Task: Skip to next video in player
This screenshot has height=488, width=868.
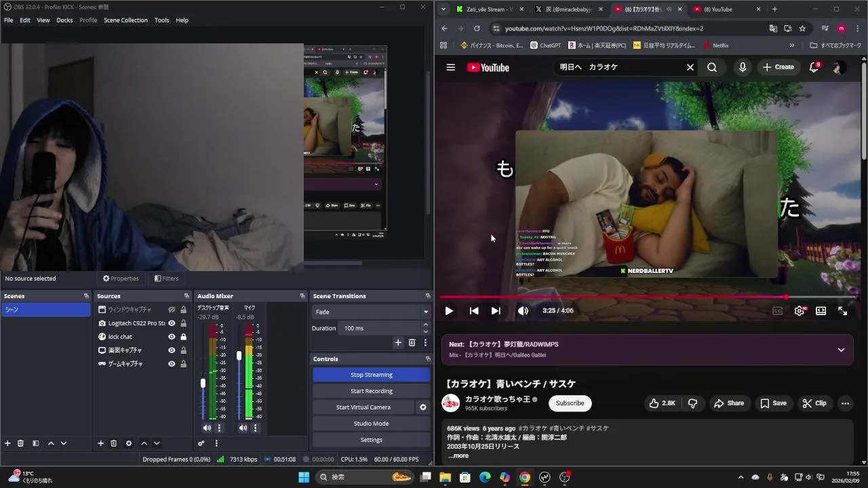Action: tap(496, 310)
